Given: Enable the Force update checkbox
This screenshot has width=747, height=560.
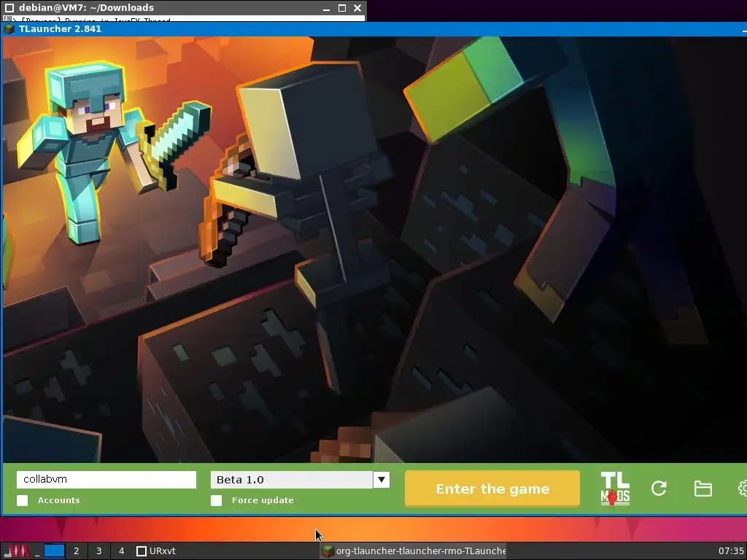Looking at the screenshot, I should (216, 500).
